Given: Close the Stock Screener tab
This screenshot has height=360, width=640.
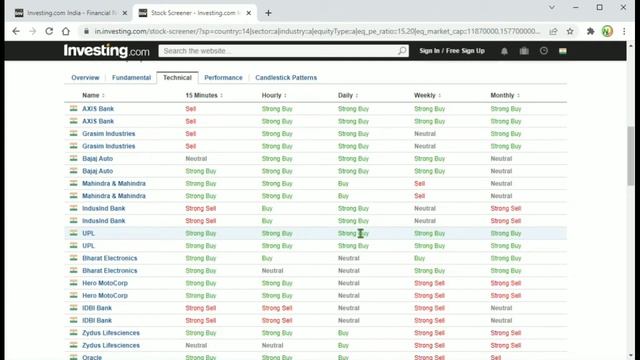Looking at the screenshot, I should [249, 13].
